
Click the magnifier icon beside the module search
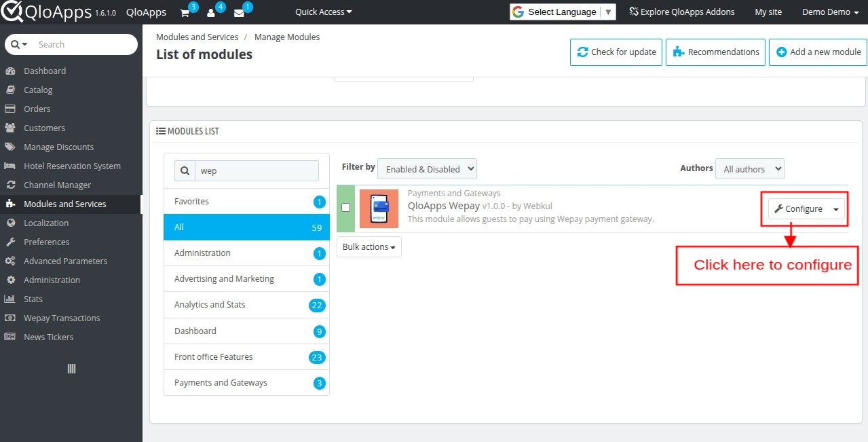[185, 171]
